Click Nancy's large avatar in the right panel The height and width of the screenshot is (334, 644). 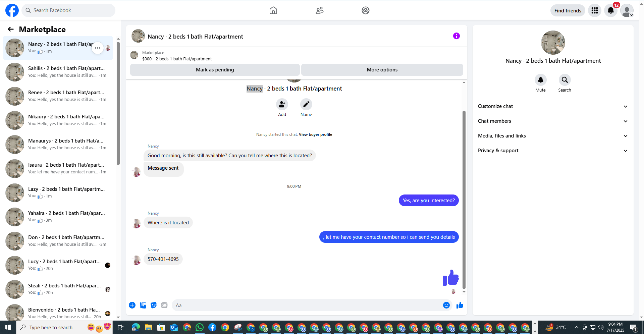(x=553, y=43)
